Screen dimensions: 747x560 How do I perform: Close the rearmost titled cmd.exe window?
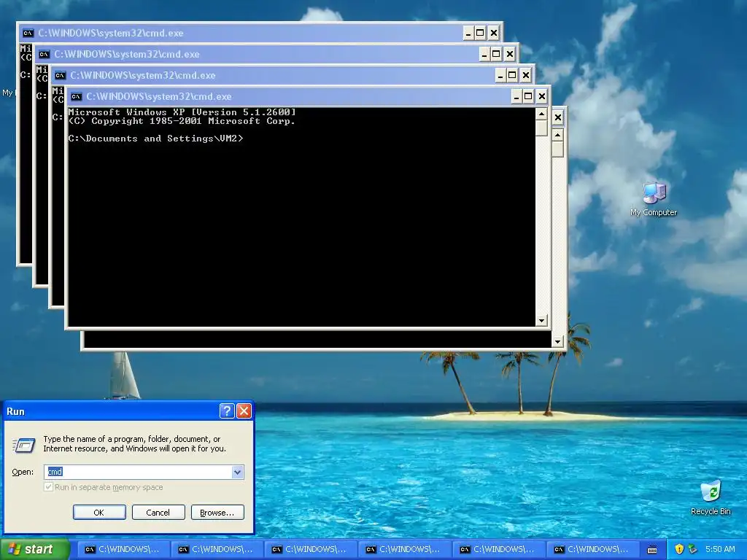[x=494, y=33]
